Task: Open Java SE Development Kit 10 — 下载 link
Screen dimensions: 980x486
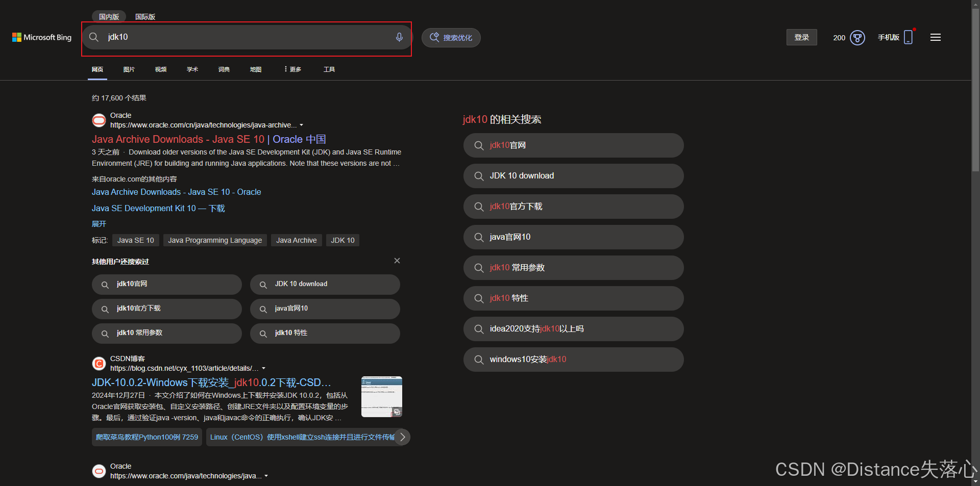Action: pyautogui.click(x=158, y=208)
